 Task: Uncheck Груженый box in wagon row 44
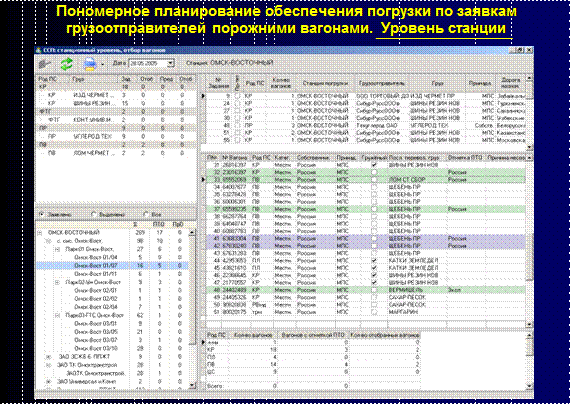(374, 261)
